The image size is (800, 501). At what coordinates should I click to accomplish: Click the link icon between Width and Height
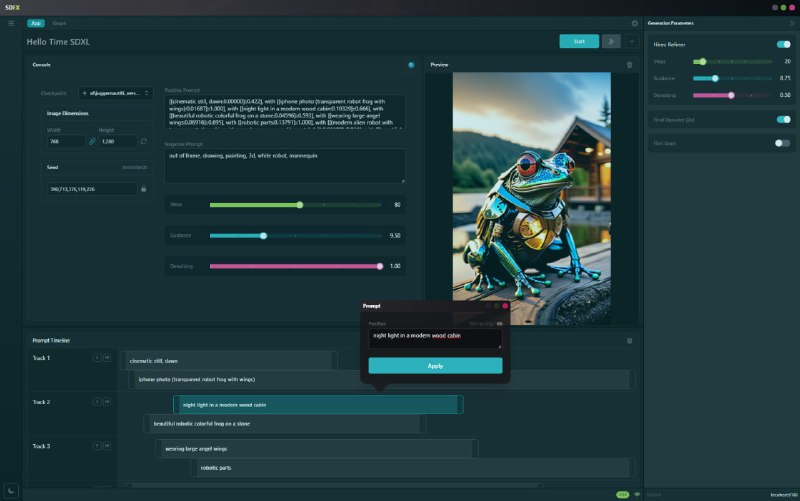click(93, 142)
